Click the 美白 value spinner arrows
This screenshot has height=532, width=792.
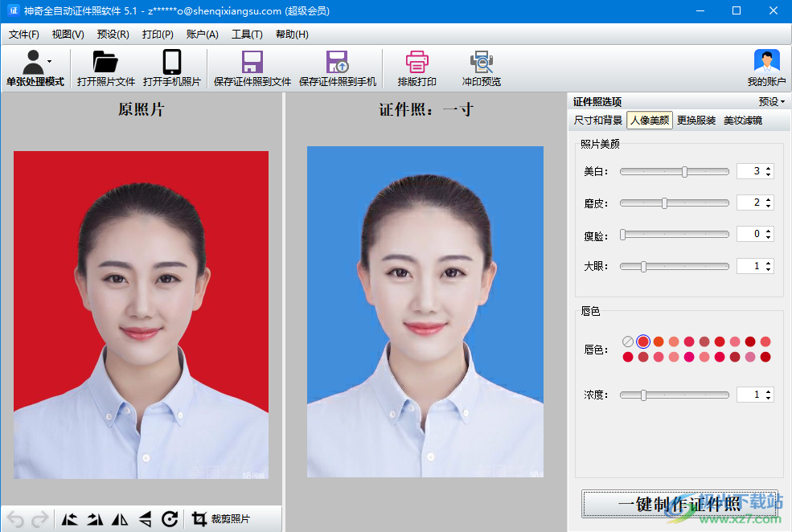(769, 171)
